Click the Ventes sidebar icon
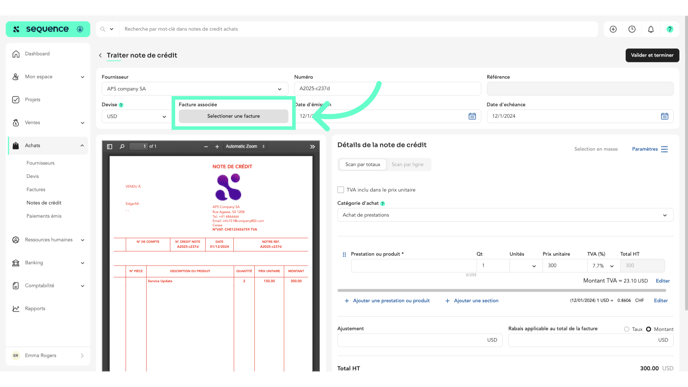688x387 pixels. (16, 122)
